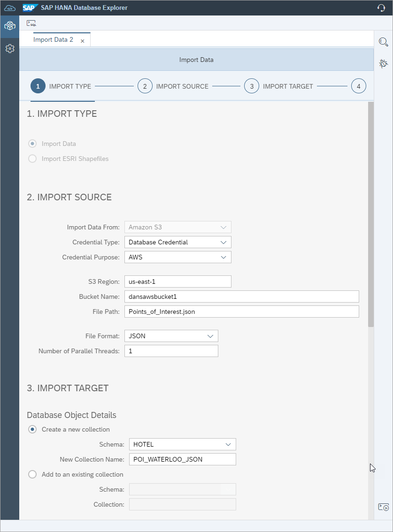Click the 'File Format:' label
The width and height of the screenshot is (393, 532).
[102, 336]
